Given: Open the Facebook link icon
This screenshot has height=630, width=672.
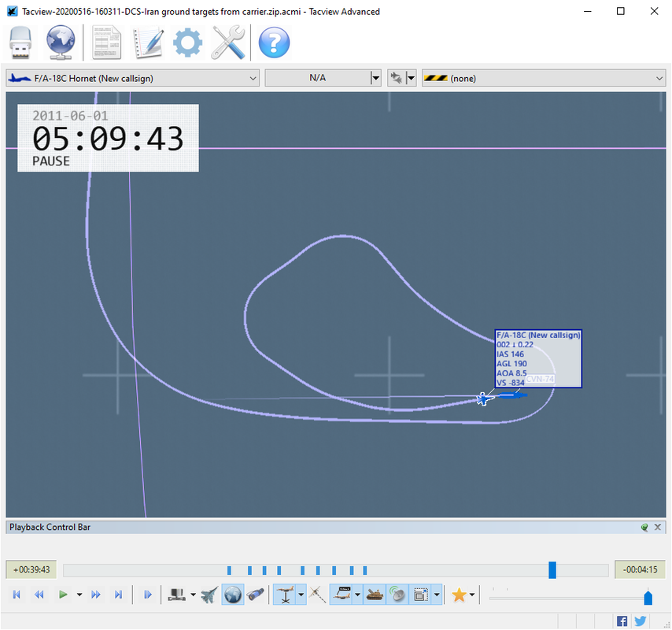Looking at the screenshot, I should [622, 621].
